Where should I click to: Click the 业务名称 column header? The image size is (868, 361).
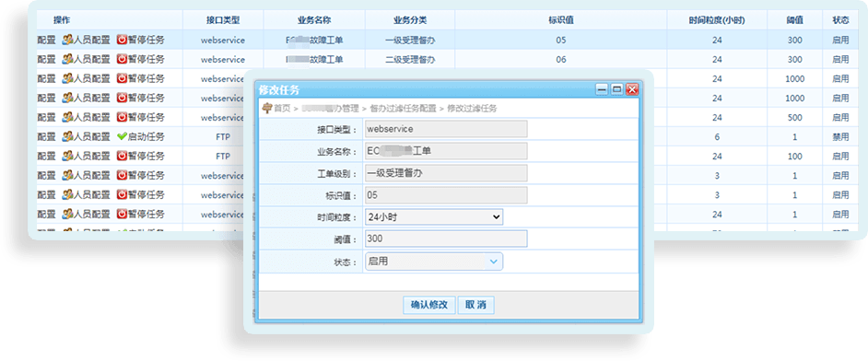(314, 20)
